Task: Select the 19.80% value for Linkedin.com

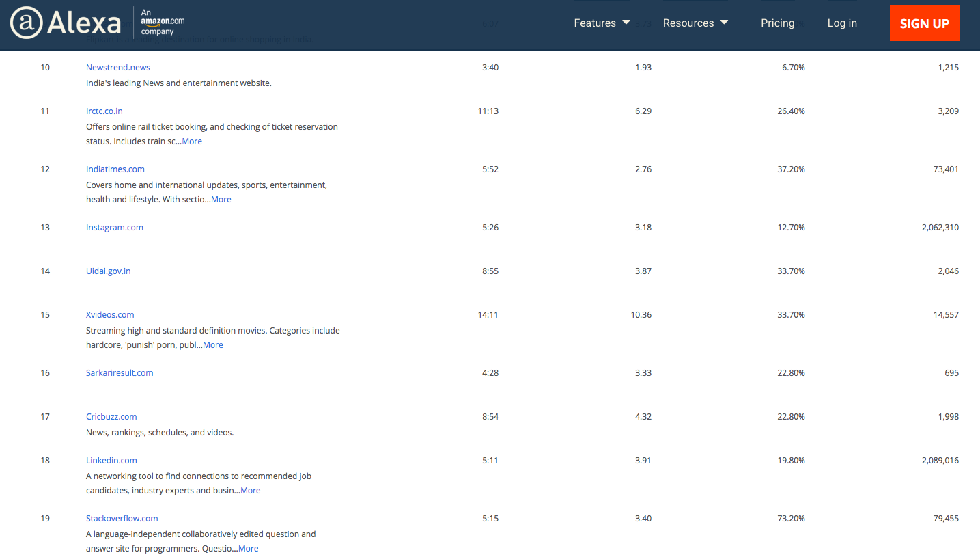Action: [792, 460]
